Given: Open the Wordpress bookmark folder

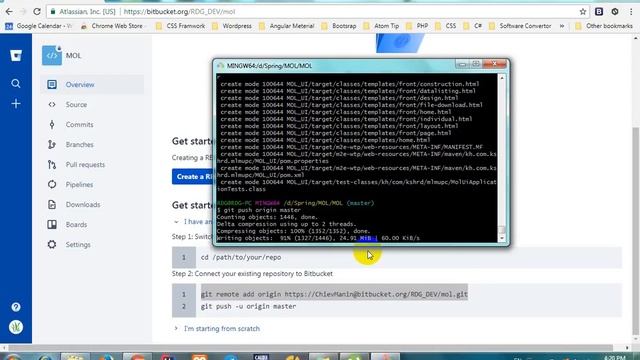Looking at the screenshot, I should coord(232,26).
